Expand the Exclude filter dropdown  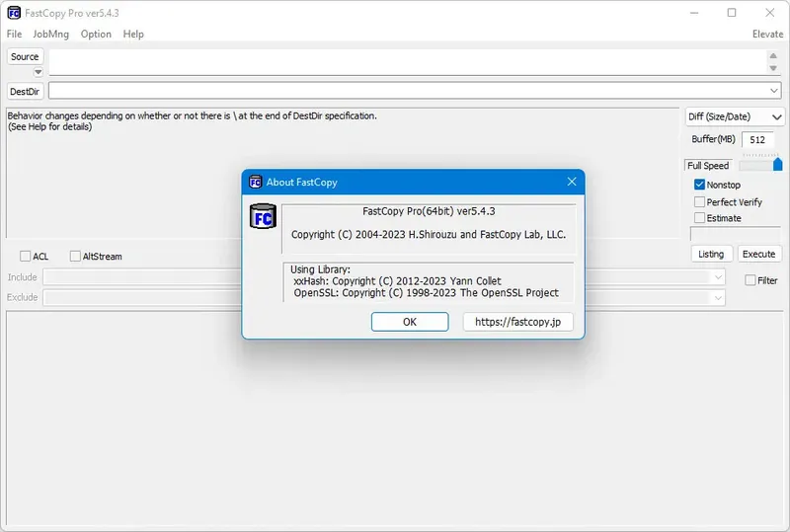coord(718,297)
